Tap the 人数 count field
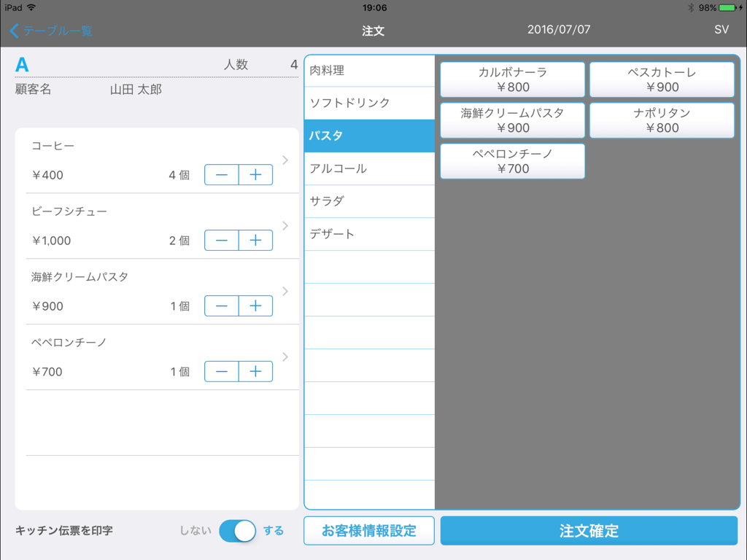The width and height of the screenshot is (747, 560). coord(293,65)
